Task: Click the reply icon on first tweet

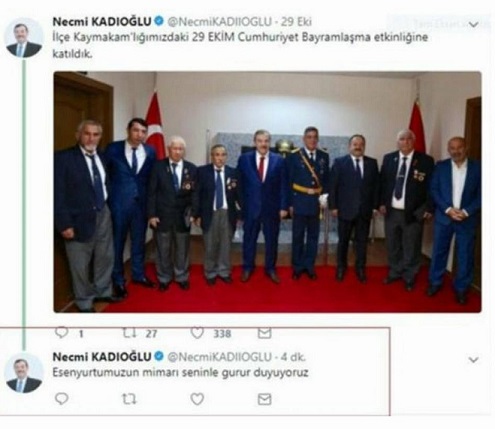Action: (62, 332)
